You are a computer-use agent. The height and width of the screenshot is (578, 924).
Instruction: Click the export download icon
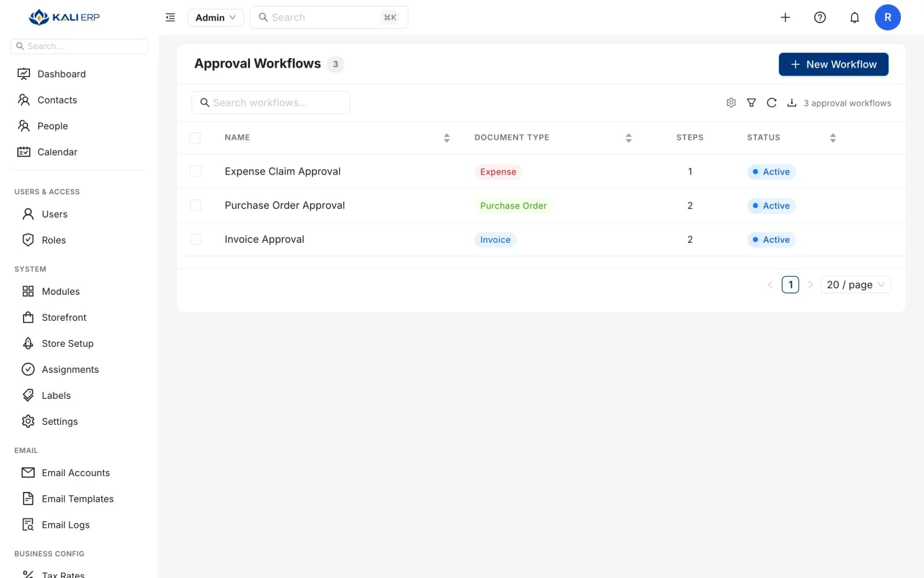[x=792, y=103]
